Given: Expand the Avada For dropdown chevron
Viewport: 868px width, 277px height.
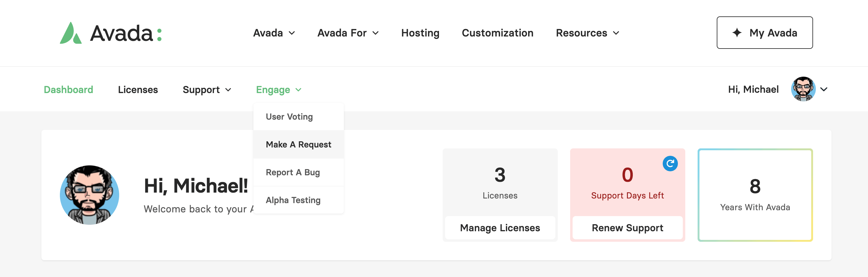Looking at the screenshot, I should [x=376, y=33].
